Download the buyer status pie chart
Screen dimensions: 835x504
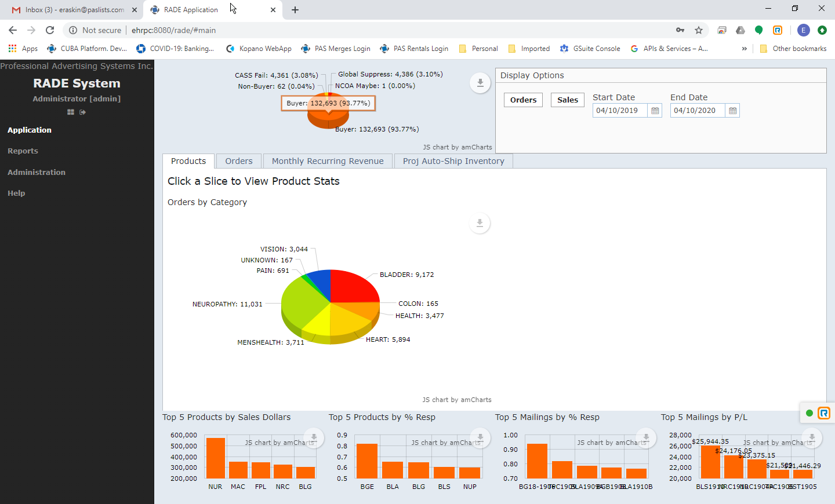(480, 83)
